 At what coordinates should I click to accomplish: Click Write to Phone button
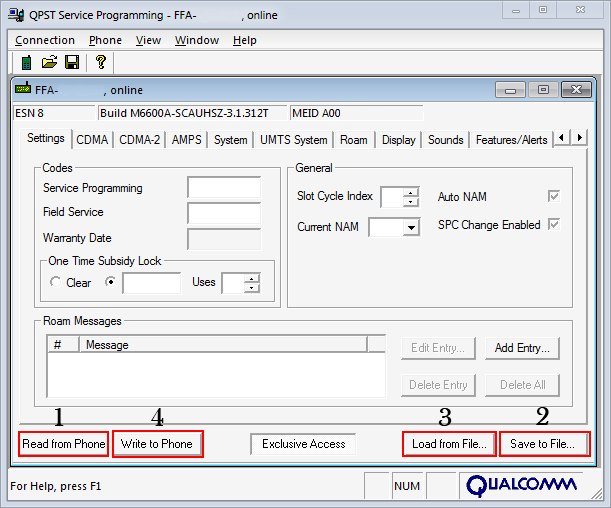157,444
